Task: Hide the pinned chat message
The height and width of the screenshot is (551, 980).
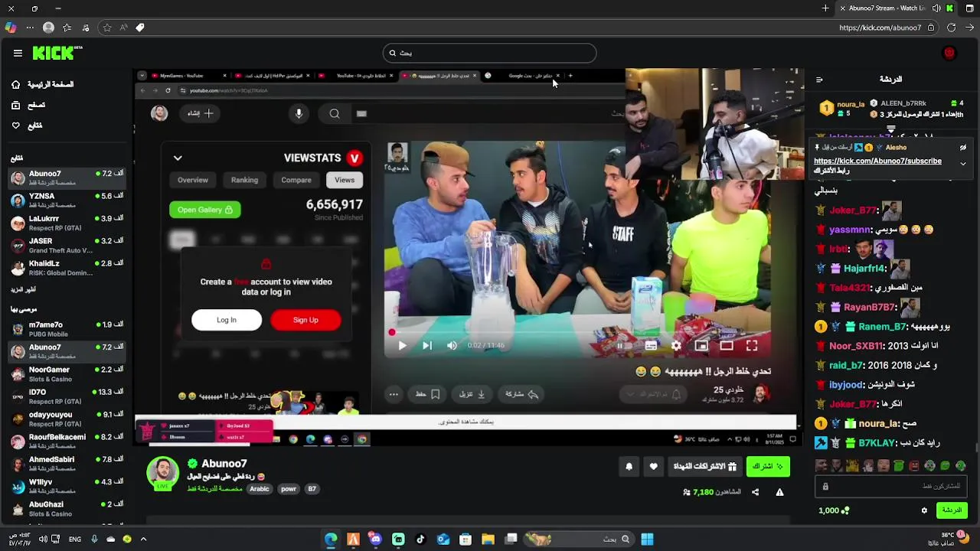Action: point(963,148)
